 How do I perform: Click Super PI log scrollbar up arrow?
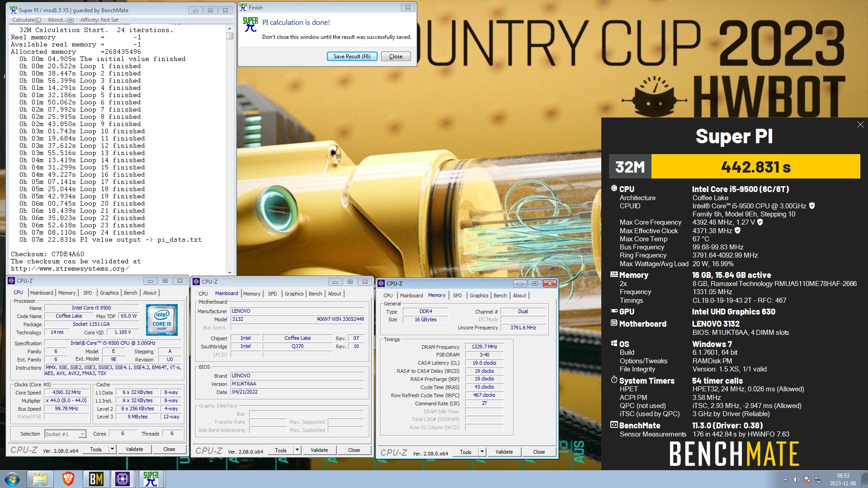click(x=230, y=28)
